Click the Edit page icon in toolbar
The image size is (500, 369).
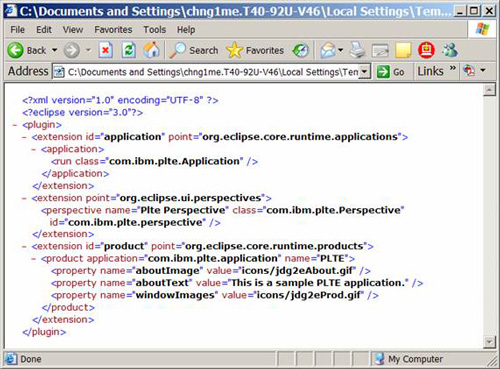pos(380,51)
